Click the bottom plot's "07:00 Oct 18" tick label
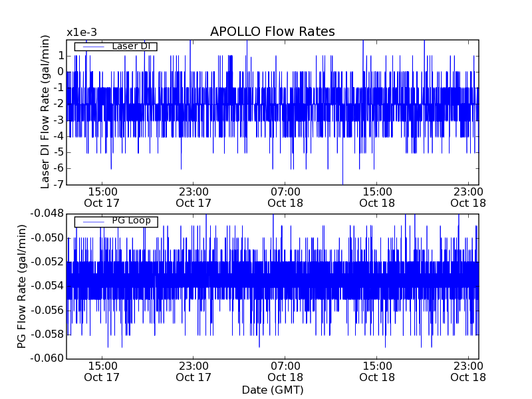The image size is (532, 399). (285, 371)
